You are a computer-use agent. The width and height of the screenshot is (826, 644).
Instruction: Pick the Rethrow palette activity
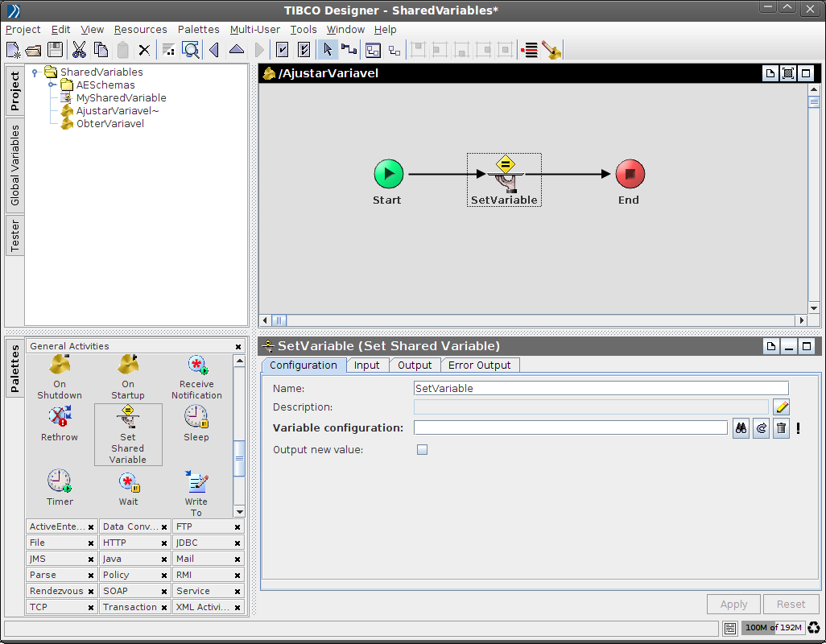pyautogui.click(x=60, y=424)
